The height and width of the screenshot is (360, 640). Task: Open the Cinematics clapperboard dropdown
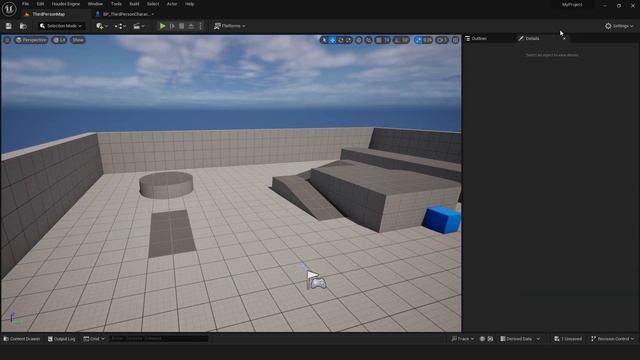pos(139,26)
